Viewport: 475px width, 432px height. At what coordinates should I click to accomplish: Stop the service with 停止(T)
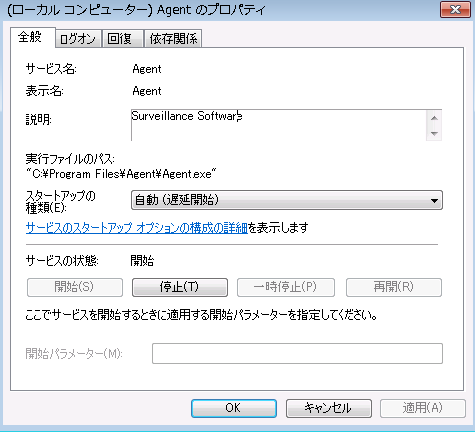[x=180, y=287]
